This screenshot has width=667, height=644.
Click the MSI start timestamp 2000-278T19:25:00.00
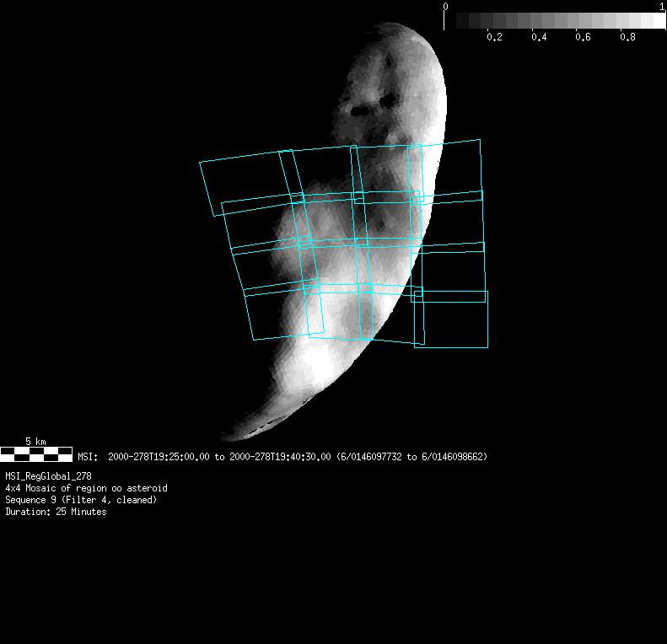pos(159,457)
